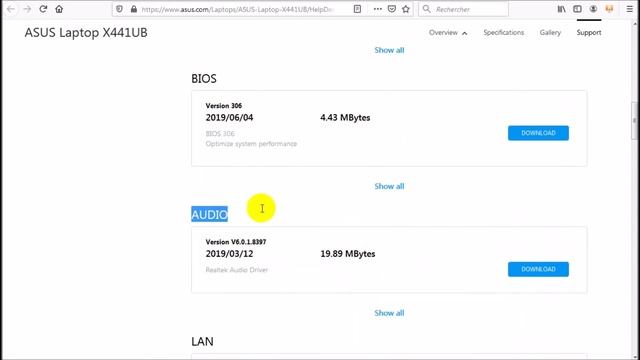Click the search magnifier icon
The height and width of the screenshot is (360, 640).
[427, 9]
